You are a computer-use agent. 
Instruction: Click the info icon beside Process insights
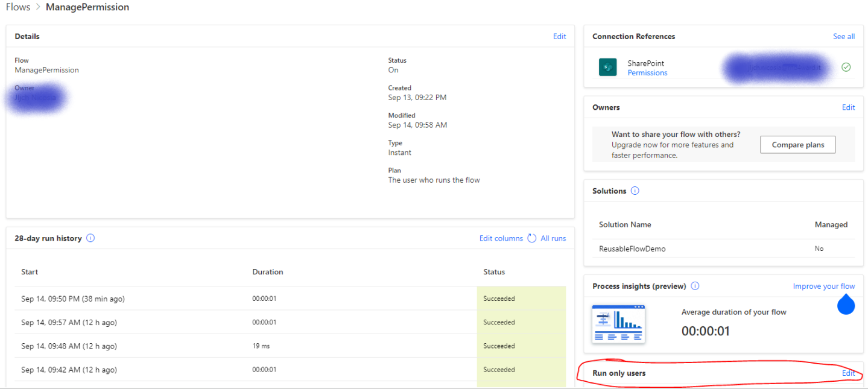point(695,286)
